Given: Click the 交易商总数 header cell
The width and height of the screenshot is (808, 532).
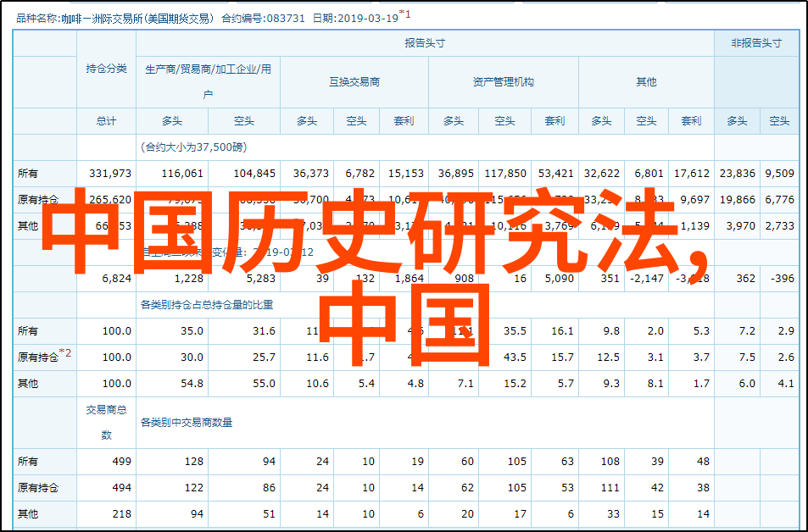Looking at the screenshot, I should point(106,422).
